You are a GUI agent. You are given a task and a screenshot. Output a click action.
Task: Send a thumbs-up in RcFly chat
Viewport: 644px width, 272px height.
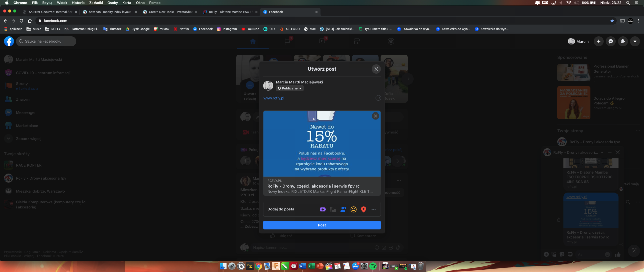(x=618, y=255)
